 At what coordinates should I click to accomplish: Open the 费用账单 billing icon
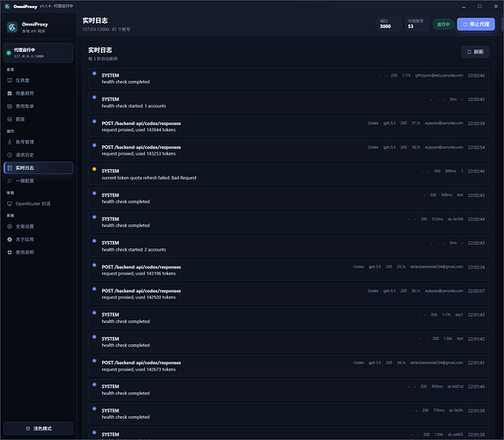[10, 106]
